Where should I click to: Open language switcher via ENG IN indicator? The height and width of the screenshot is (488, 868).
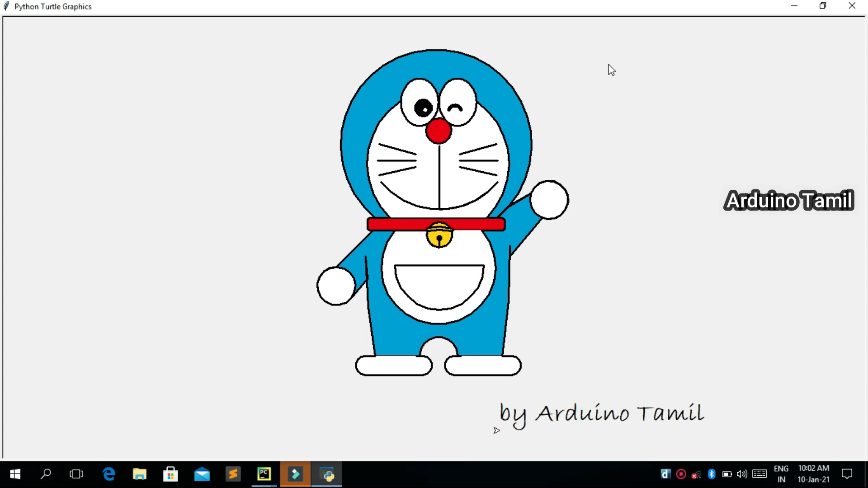coord(782,474)
